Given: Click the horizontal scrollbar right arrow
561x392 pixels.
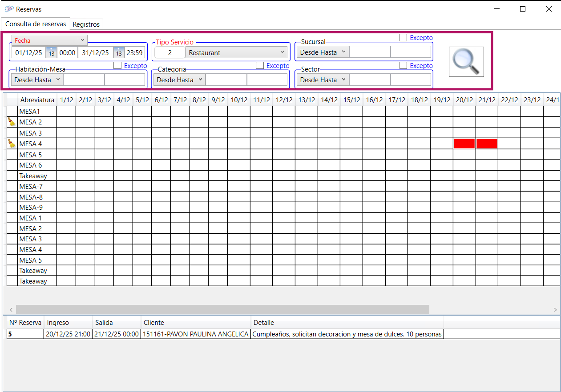Looking at the screenshot, I should pyautogui.click(x=555, y=309).
